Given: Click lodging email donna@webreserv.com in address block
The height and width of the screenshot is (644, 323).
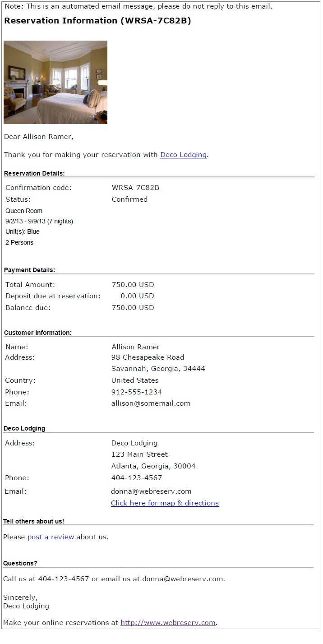Looking at the screenshot, I should (x=151, y=491).
